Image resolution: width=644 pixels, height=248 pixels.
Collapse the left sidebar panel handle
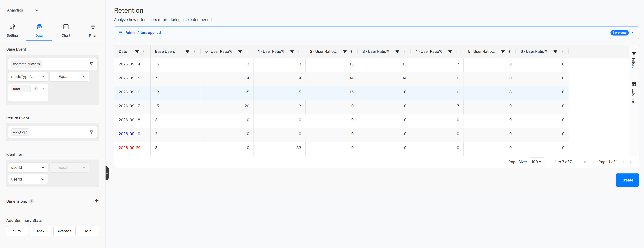pyautogui.click(x=107, y=173)
